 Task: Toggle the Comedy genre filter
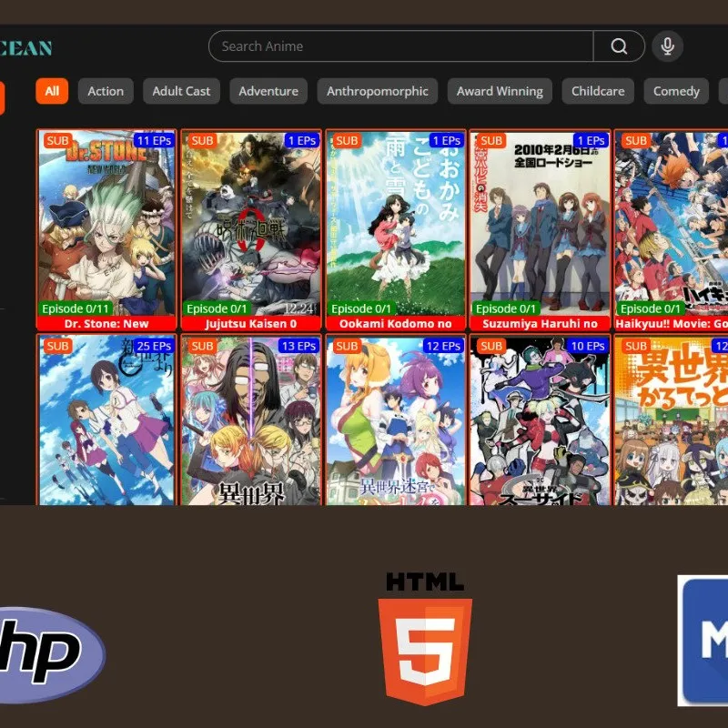pos(674,91)
